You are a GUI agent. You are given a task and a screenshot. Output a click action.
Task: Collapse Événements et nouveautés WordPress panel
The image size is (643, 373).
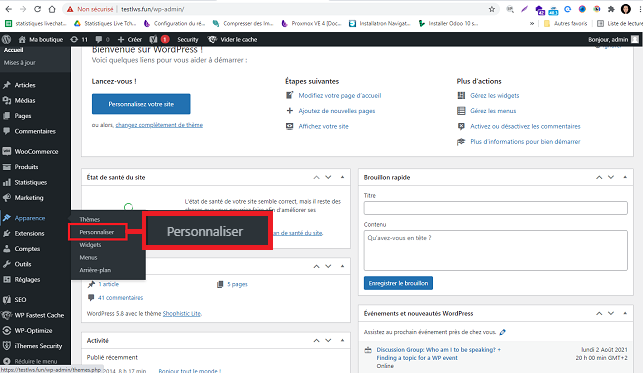(x=625, y=314)
